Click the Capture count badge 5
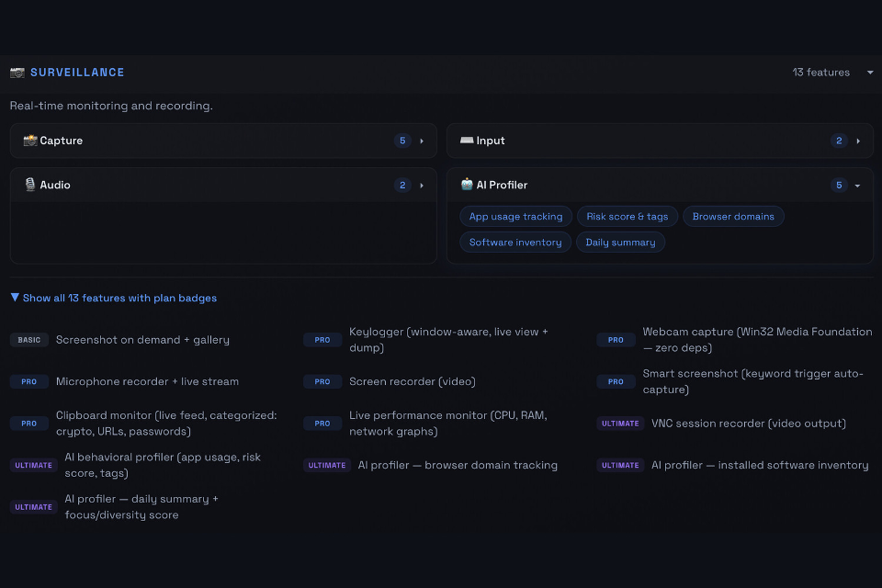This screenshot has height=588, width=882. pos(402,141)
